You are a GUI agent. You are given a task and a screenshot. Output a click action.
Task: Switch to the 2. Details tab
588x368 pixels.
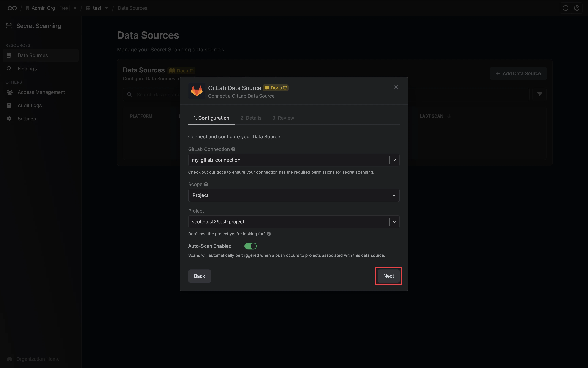coord(251,118)
